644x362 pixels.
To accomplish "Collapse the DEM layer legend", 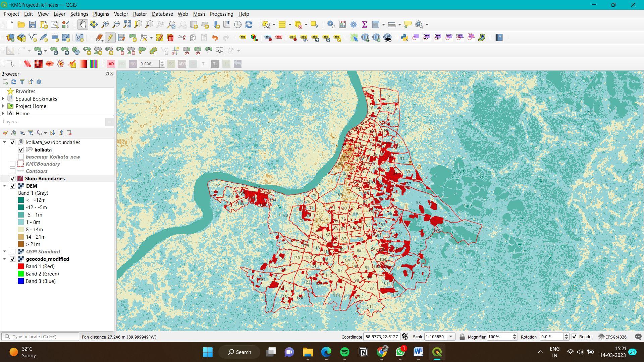I will 5,186.
